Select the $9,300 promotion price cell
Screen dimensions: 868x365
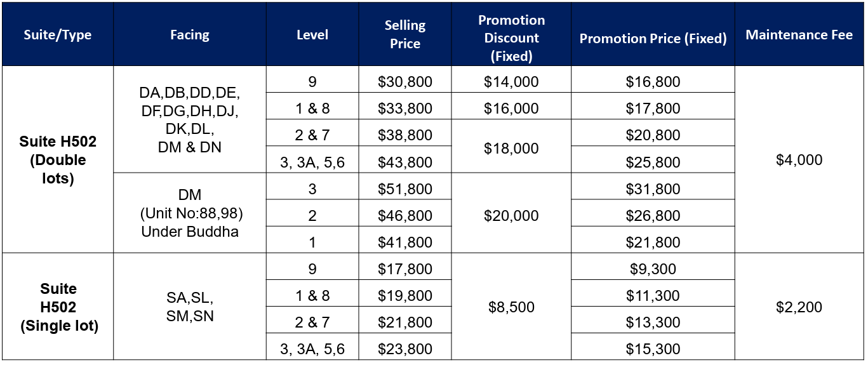click(x=653, y=269)
